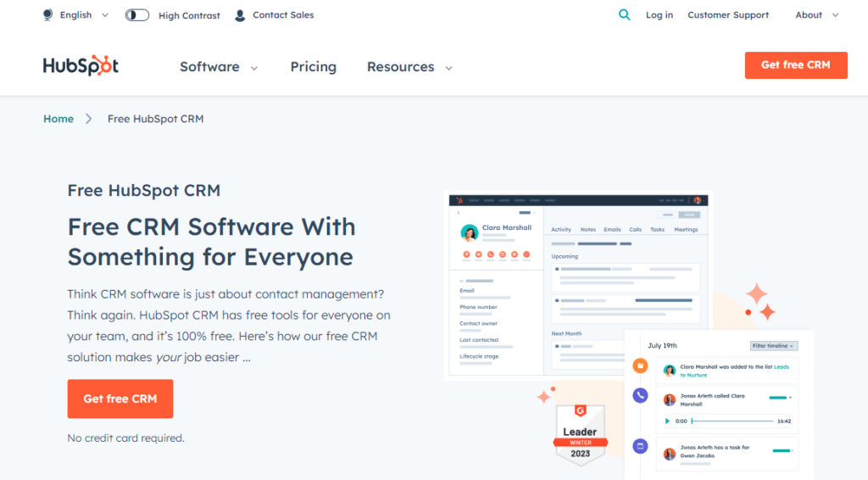
Task: Click the Get free CRM button in header
Action: click(x=795, y=65)
